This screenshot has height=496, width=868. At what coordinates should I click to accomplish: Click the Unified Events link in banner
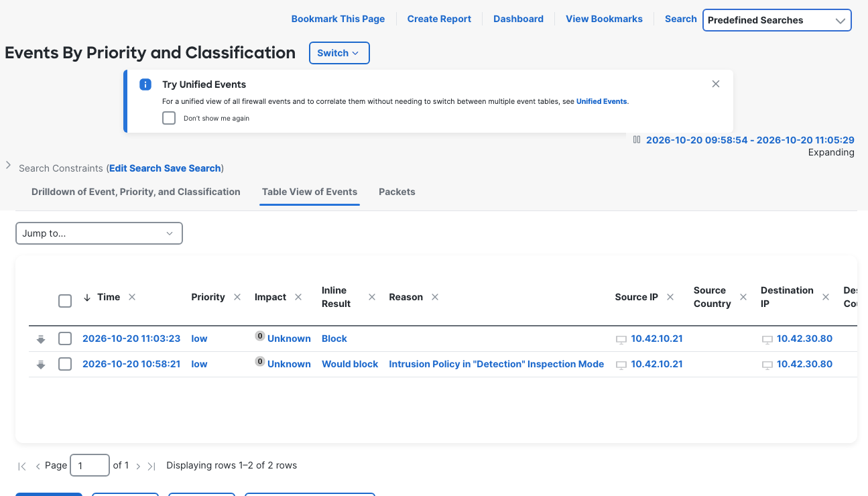(x=602, y=102)
